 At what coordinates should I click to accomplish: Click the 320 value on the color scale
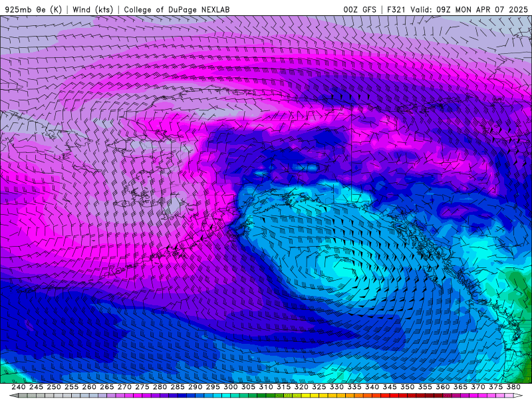point(301,387)
